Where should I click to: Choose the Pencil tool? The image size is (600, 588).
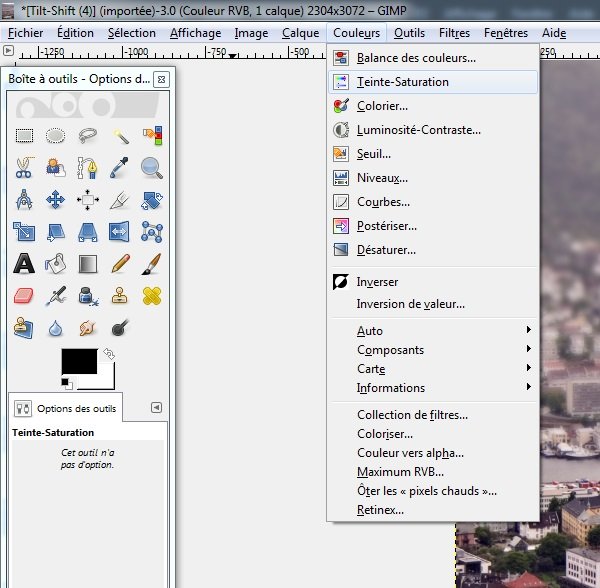[120, 264]
